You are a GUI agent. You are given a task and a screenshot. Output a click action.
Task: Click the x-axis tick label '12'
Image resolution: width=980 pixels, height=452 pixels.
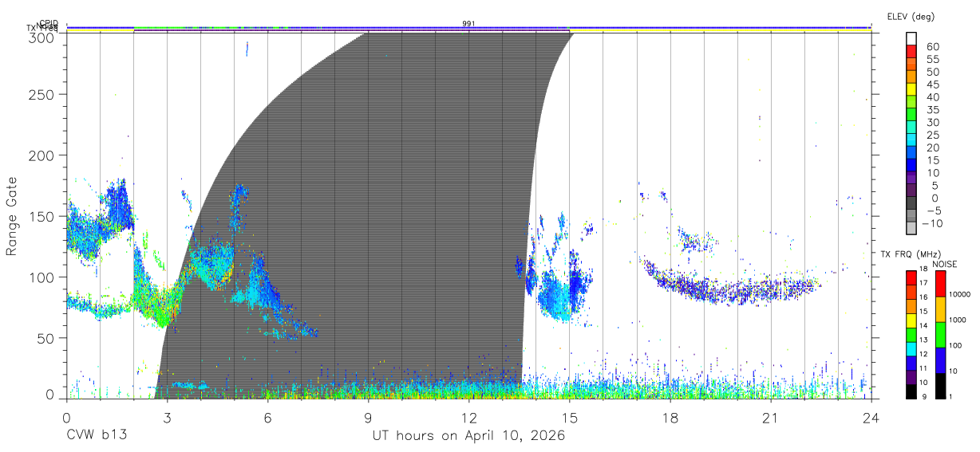click(x=468, y=417)
